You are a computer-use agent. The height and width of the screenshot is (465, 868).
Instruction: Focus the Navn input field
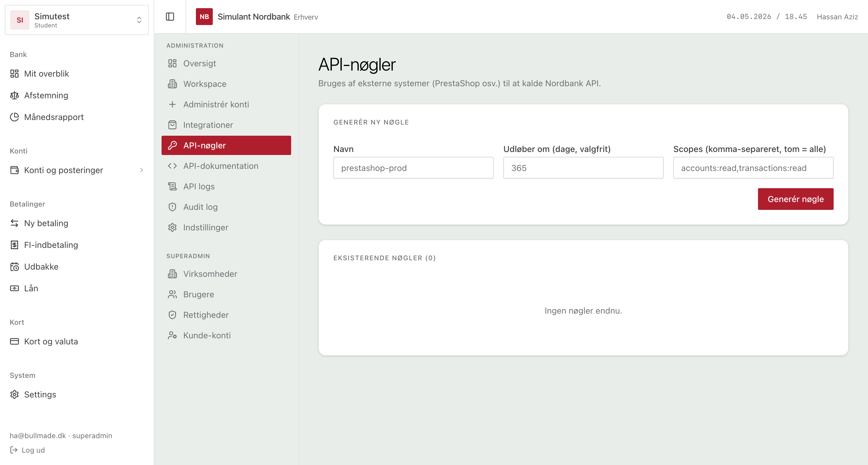coord(413,168)
